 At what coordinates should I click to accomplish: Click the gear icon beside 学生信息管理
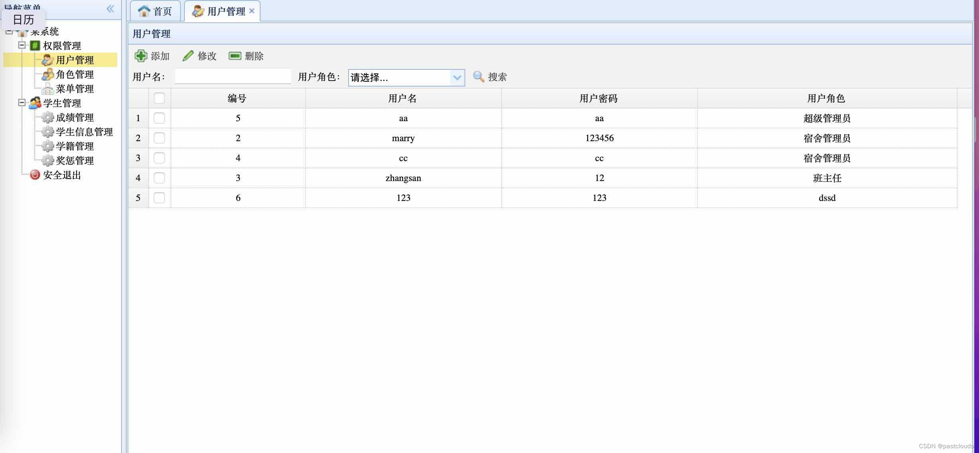(48, 132)
